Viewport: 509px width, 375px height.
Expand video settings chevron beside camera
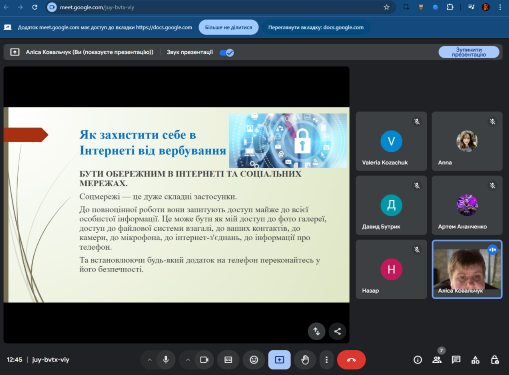188,360
